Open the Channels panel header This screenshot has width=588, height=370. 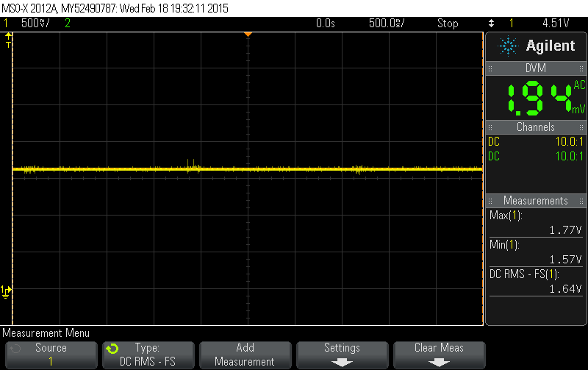tap(536, 127)
